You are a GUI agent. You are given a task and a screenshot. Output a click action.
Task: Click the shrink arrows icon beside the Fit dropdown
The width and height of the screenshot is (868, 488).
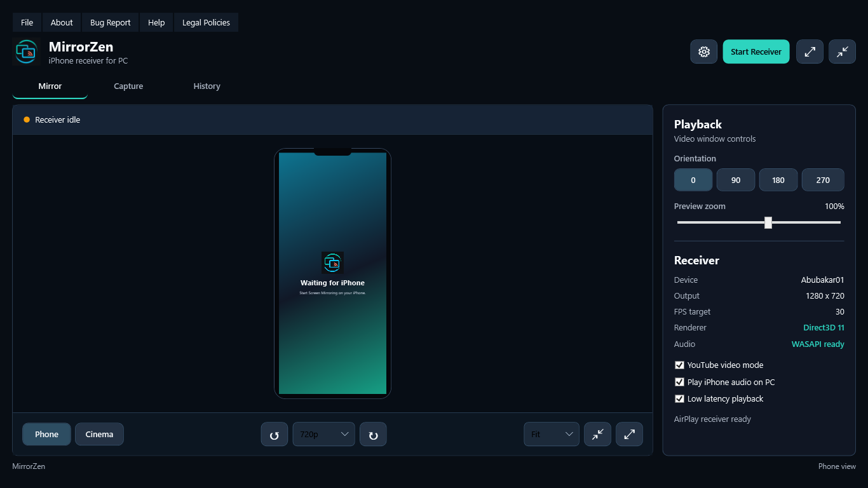pos(598,435)
